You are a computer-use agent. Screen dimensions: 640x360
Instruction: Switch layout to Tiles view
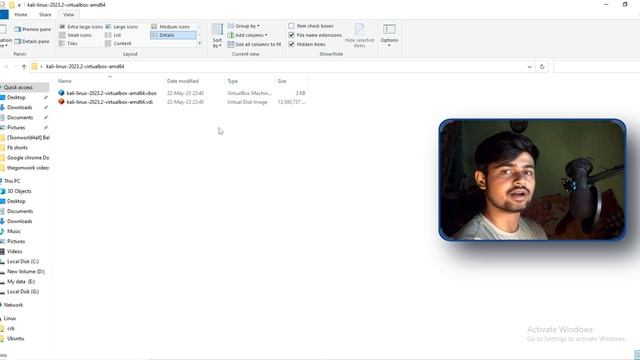coord(69,43)
